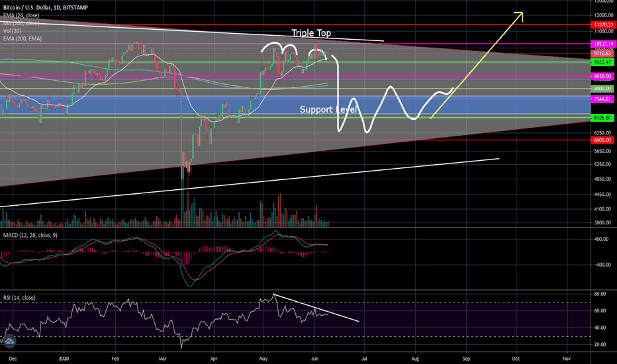This screenshot has height=364, width=617.
Task: Click the 12000.00 price axis value
Action: click(604, 15)
